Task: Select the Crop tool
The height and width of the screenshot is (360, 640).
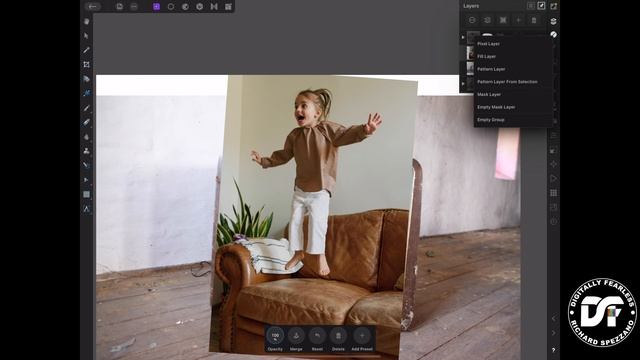Action: pos(87,64)
